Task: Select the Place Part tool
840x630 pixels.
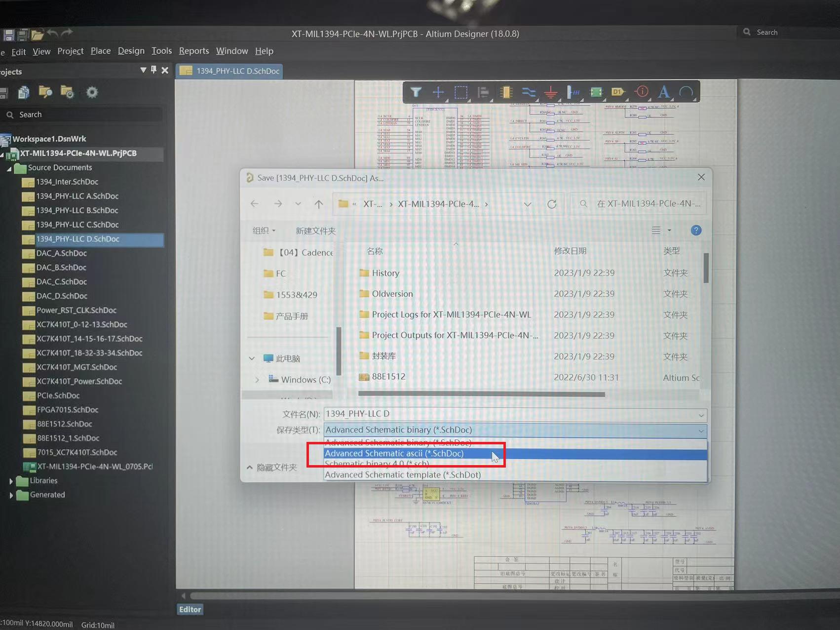Action: (x=506, y=92)
